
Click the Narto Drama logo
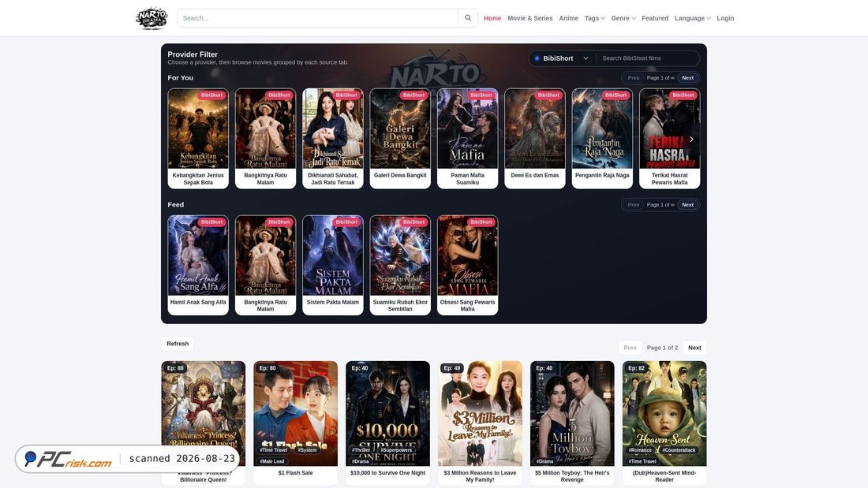coord(152,17)
